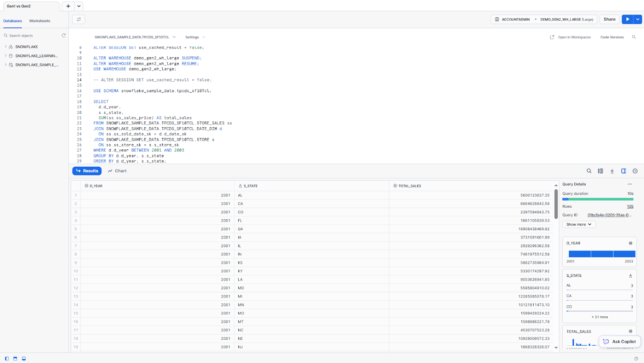Search in the worksheet code editor
Viewport: 644px width, 363px height.
[x=634, y=37]
